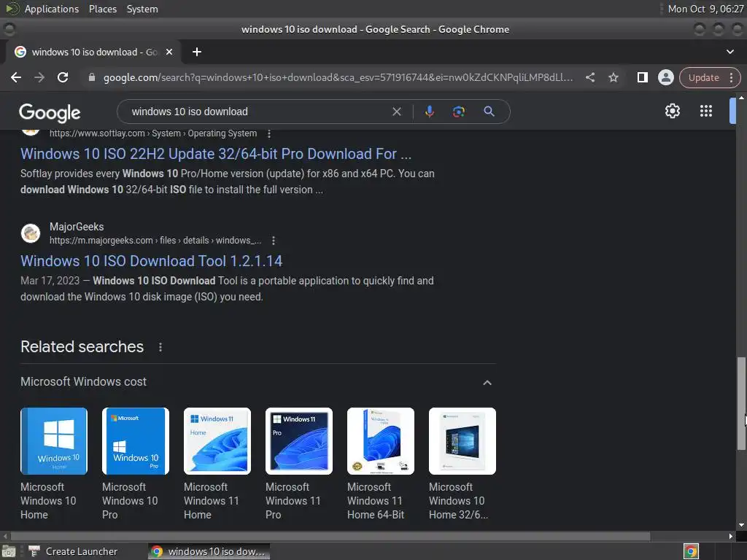Click the MajorGeeks site name

pyautogui.click(x=77, y=227)
